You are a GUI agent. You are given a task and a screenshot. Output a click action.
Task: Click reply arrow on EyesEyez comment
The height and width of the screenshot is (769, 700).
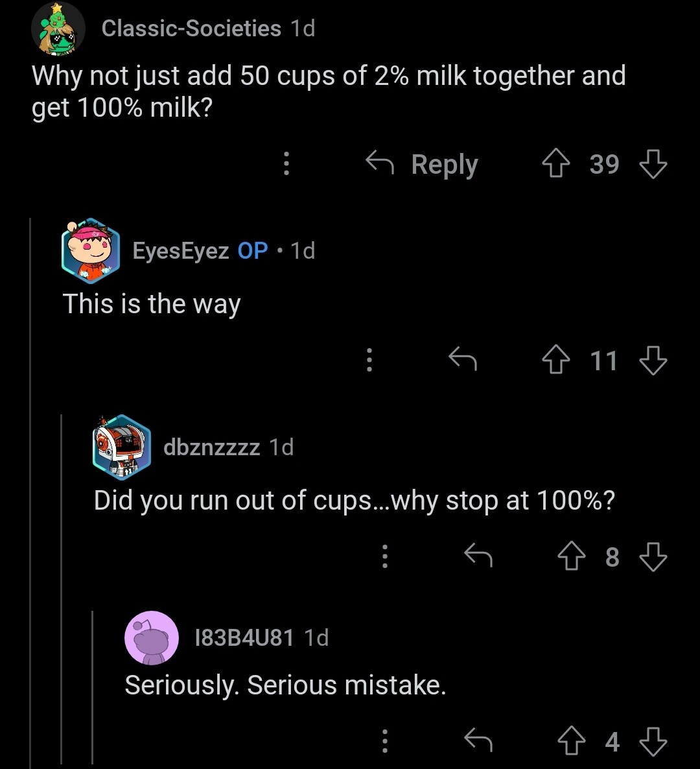(x=463, y=359)
